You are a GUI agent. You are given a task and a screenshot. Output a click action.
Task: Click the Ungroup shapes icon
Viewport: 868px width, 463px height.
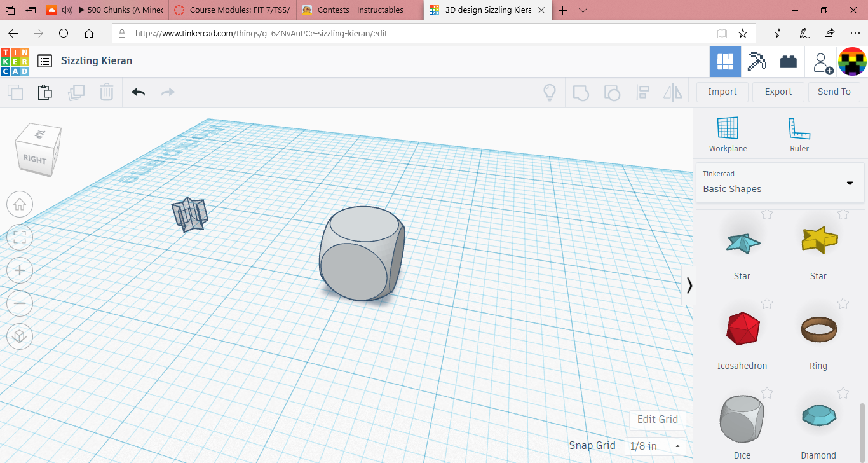coord(611,93)
